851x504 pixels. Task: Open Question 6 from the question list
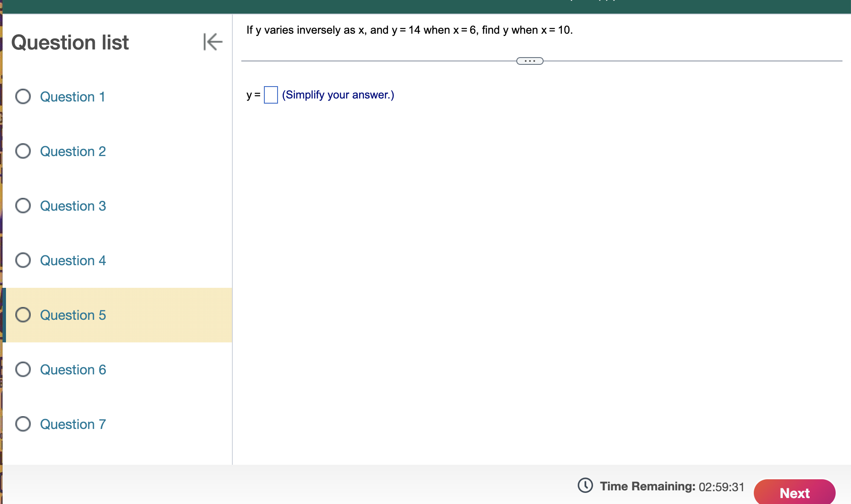pyautogui.click(x=72, y=370)
